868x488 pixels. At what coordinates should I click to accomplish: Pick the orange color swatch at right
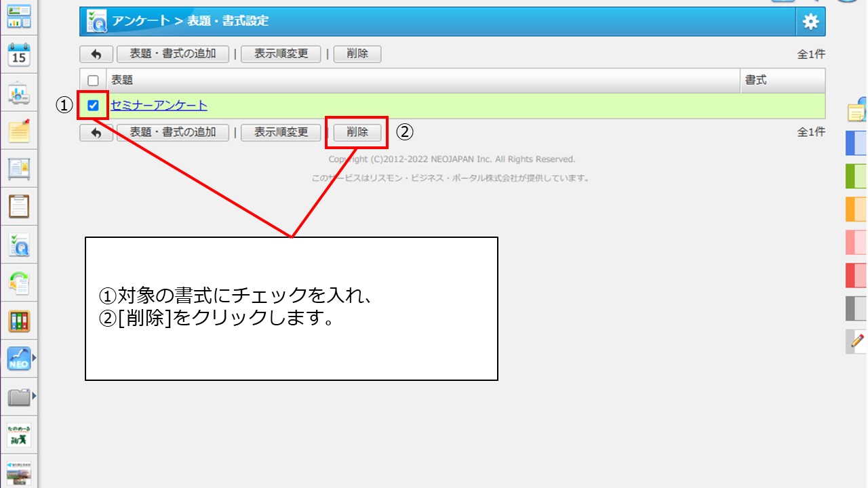(x=856, y=209)
